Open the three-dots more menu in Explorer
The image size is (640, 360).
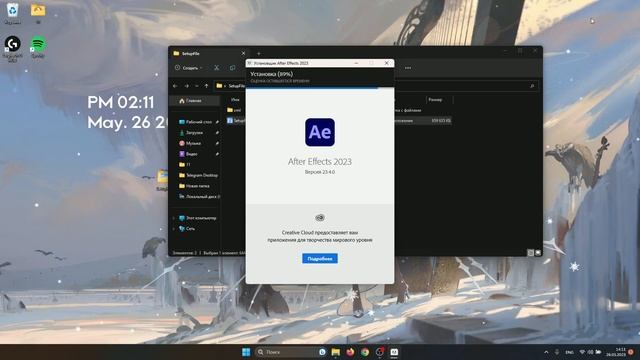coord(408,68)
